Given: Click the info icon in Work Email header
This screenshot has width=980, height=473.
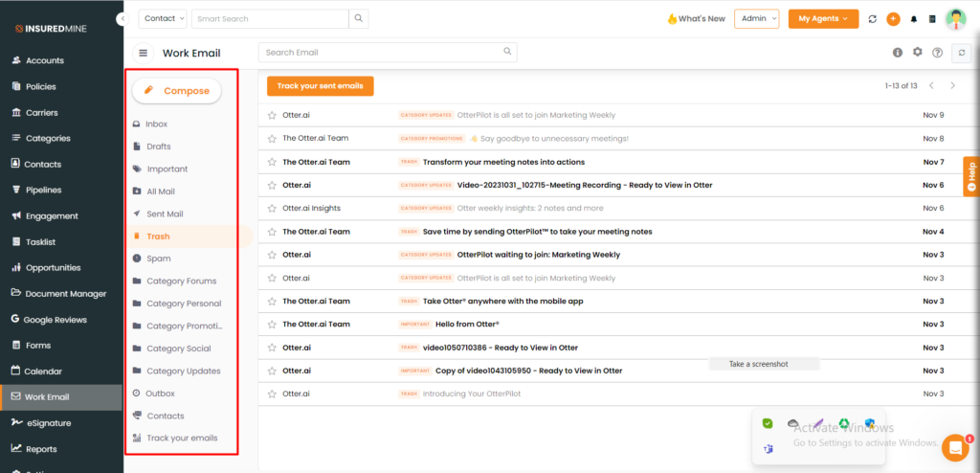Looking at the screenshot, I should coord(898,53).
